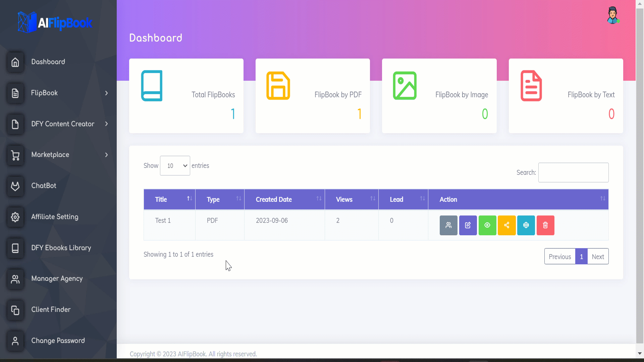Click the teal embed icon button
The width and height of the screenshot is (644, 362).
[526, 225]
